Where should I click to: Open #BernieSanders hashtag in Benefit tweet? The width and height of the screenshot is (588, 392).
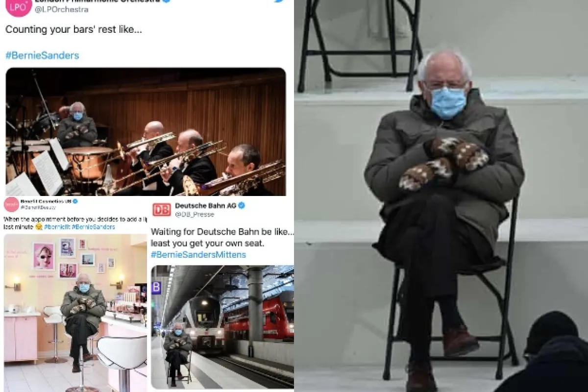coord(93,227)
